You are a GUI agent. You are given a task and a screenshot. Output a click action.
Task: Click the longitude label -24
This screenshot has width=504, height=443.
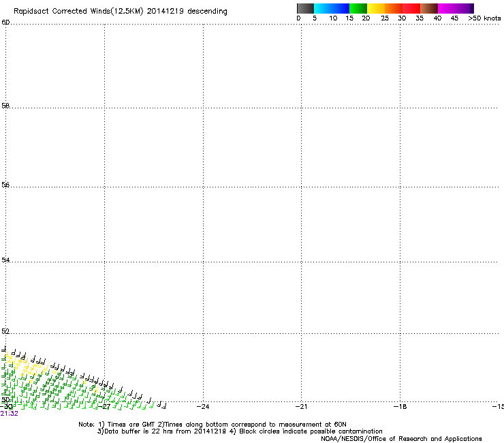click(203, 407)
